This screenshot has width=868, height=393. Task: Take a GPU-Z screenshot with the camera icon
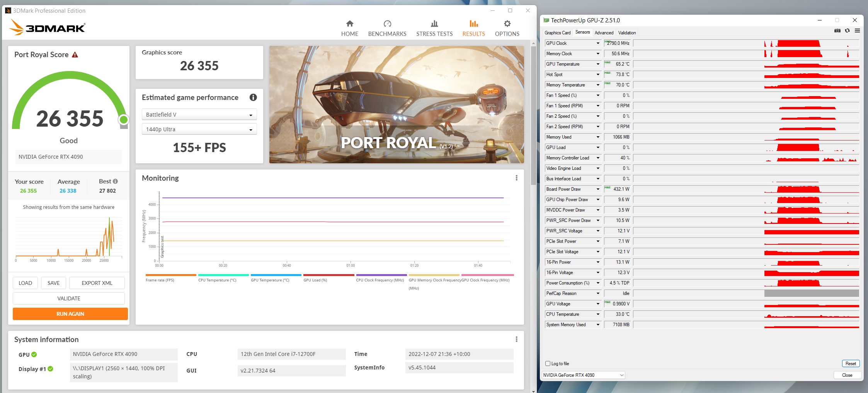(x=837, y=30)
